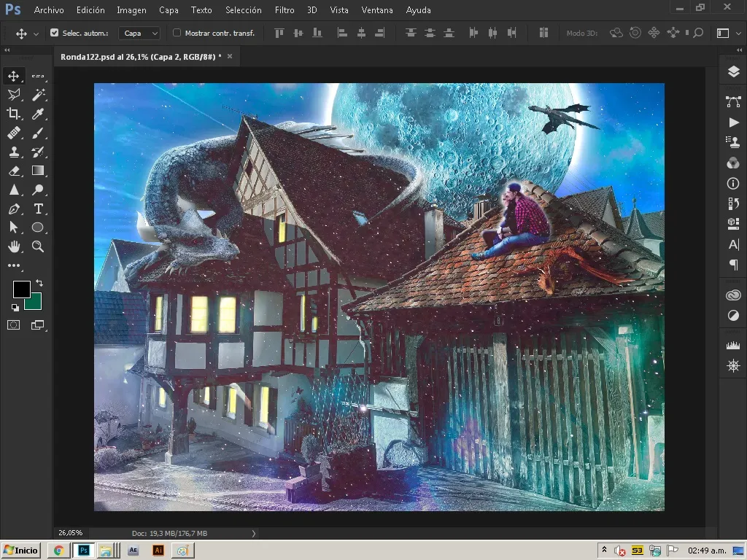Expand the right panel dock arrows

point(740,50)
